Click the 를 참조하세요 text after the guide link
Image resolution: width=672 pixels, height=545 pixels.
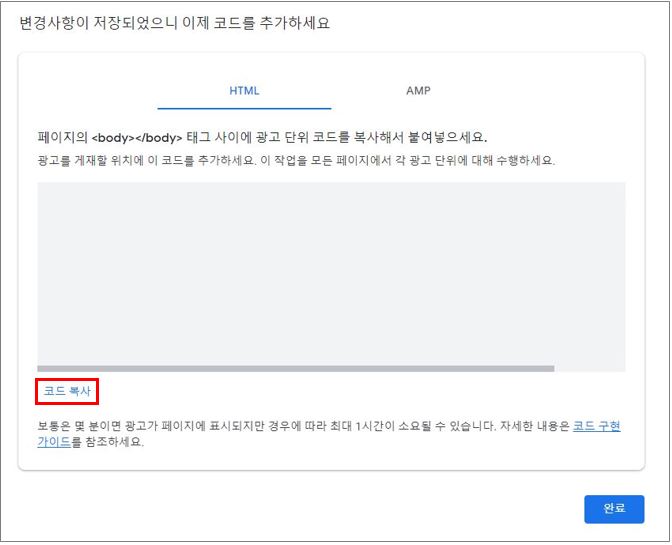[x=108, y=442]
